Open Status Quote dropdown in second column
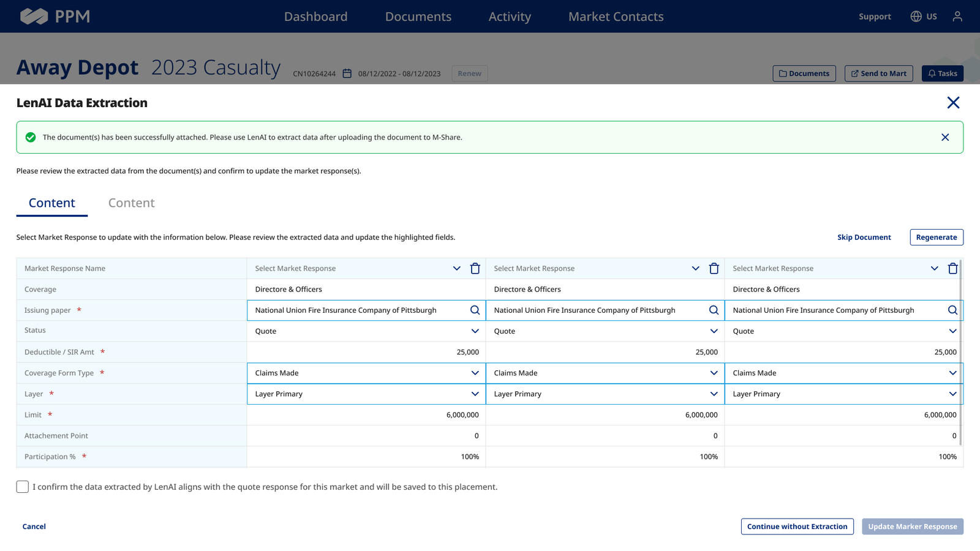Viewport: 980px width, 551px height. tap(605, 331)
